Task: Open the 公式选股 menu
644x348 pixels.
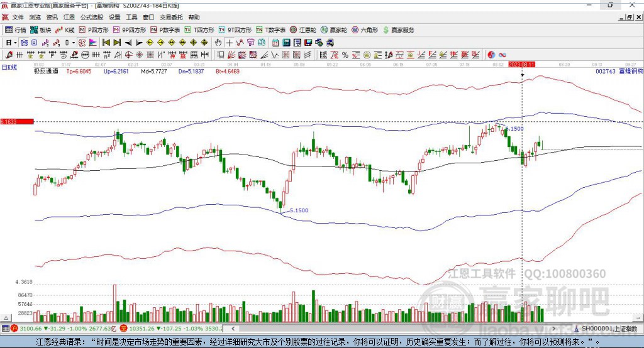Action: tap(92, 17)
